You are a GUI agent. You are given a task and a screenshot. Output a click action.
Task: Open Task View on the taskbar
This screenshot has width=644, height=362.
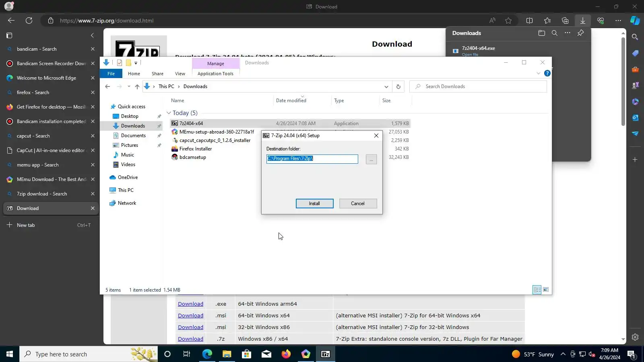187,354
